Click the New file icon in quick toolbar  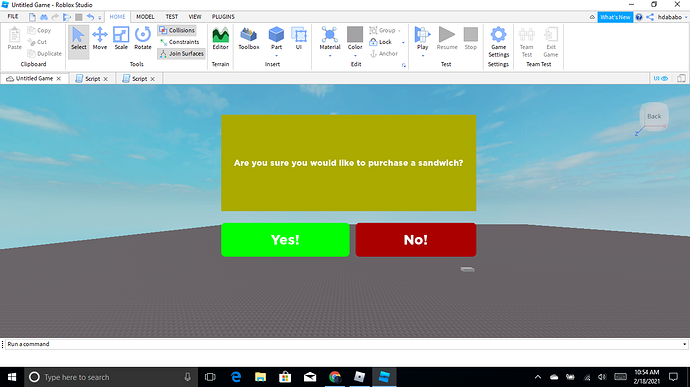32,17
